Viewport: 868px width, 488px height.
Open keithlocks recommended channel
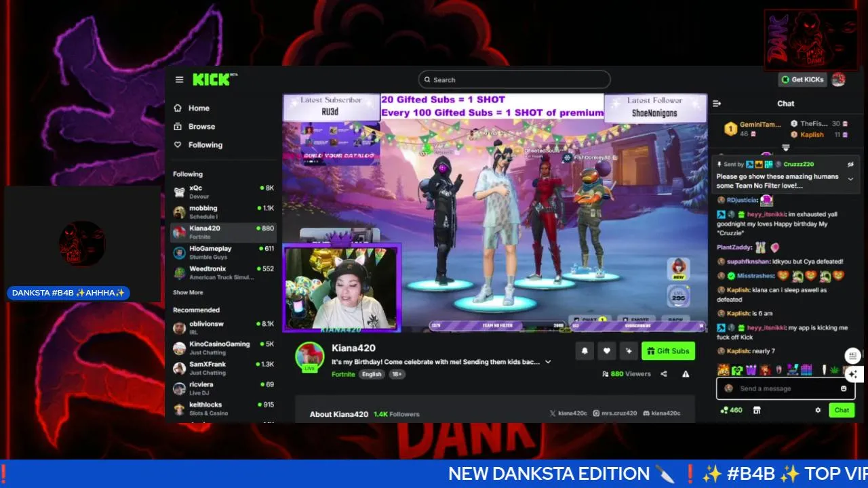click(224, 409)
